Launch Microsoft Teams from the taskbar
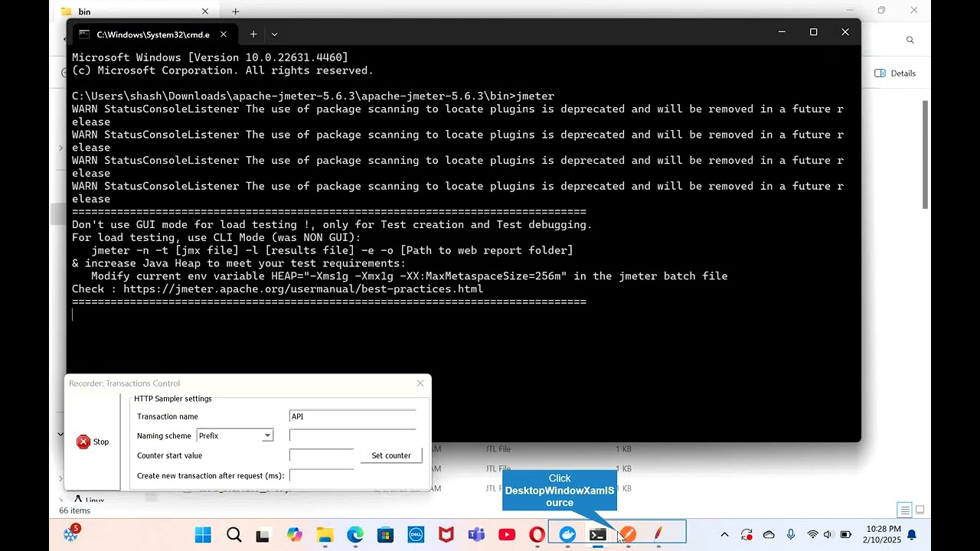The width and height of the screenshot is (980, 551). [476, 534]
